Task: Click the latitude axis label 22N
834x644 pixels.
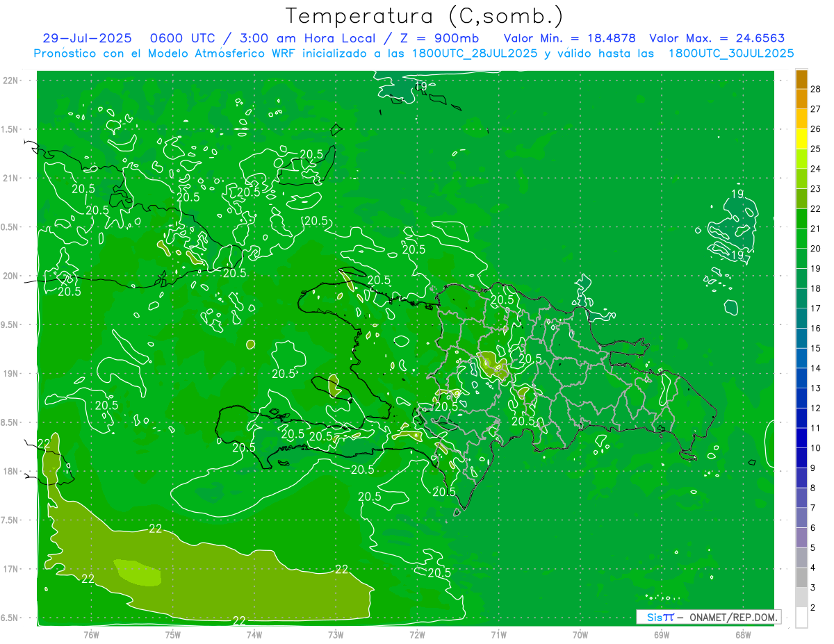Action: pyautogui.click(x=11, y=80)
